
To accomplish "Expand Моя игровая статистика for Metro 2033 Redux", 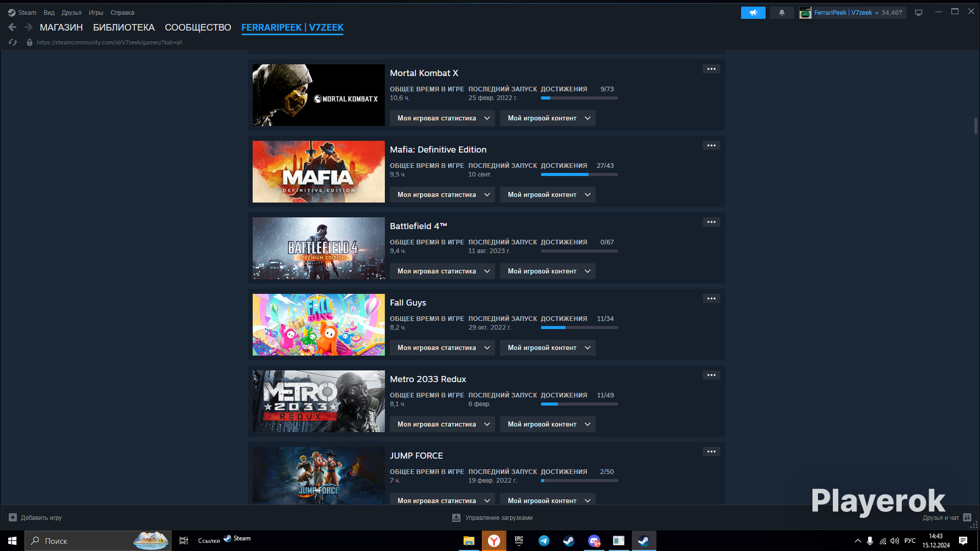I will coord(443,424).
